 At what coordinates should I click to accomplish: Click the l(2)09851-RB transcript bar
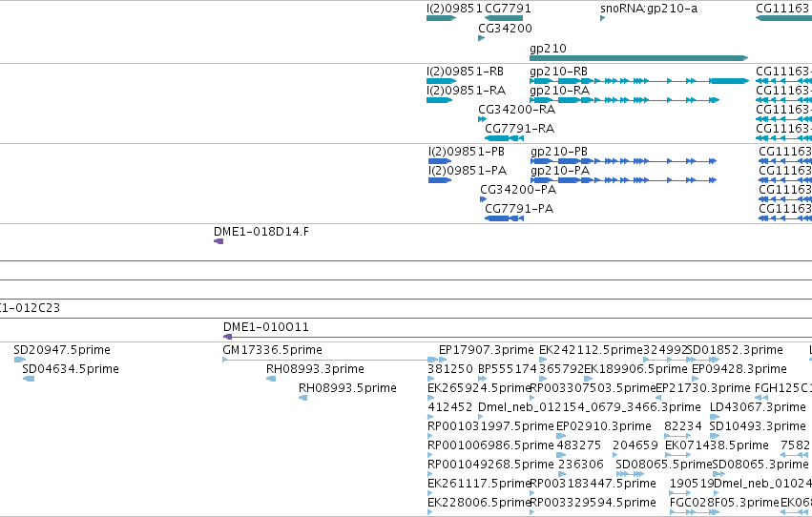pos(441,81)
